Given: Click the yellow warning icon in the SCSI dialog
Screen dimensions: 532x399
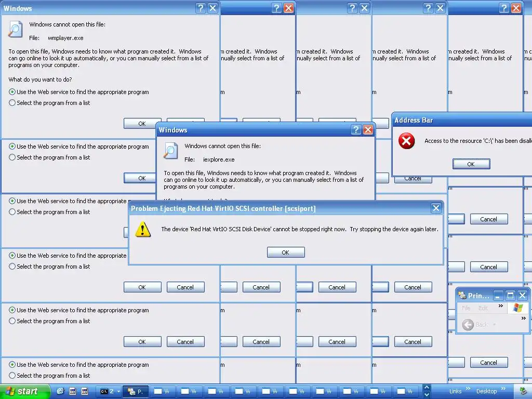Looking at the screenshot, I should coord(143,229).
